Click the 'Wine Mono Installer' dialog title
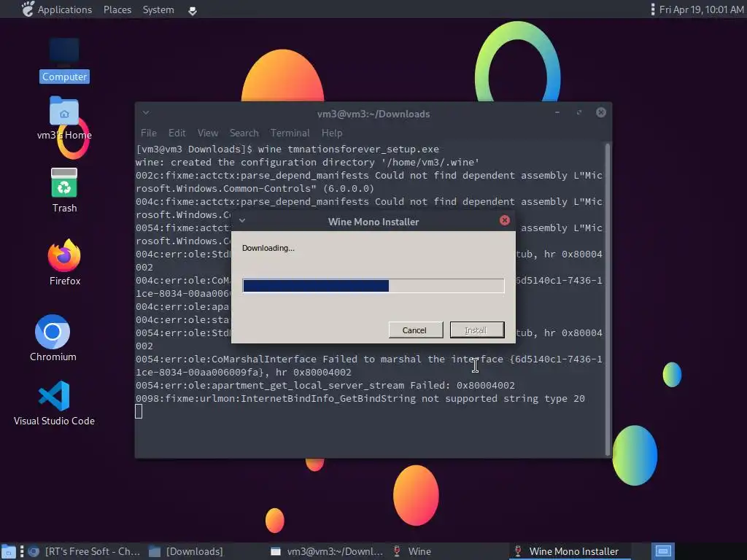The width and height of the screenshot is (747, 560). click(x=373, y=222)
